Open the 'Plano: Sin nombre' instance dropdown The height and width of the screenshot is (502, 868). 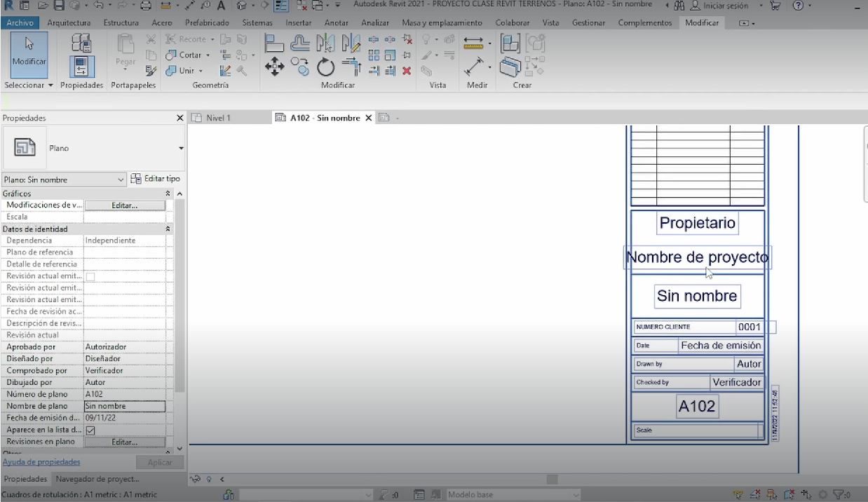tap(121, 180)
